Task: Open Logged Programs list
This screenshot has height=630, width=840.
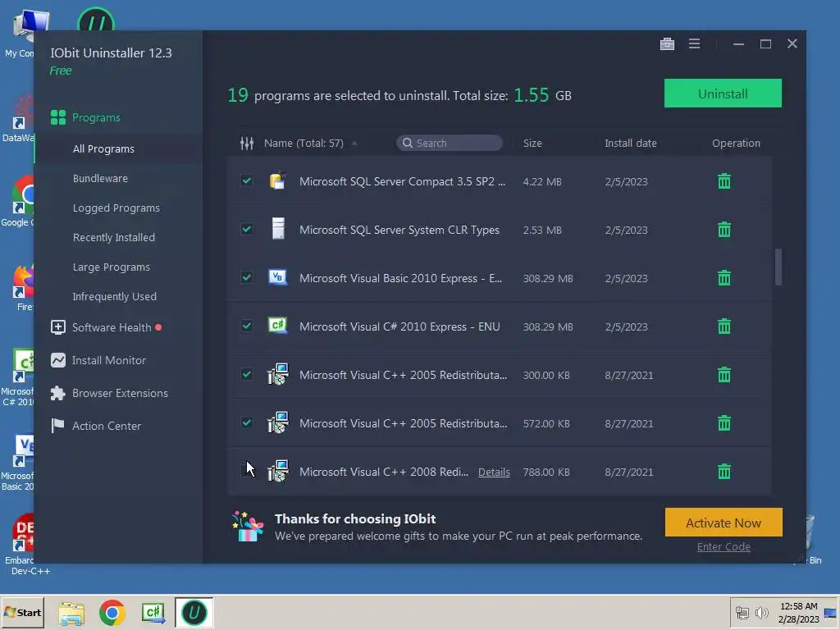Action: [x=116, y=208]
